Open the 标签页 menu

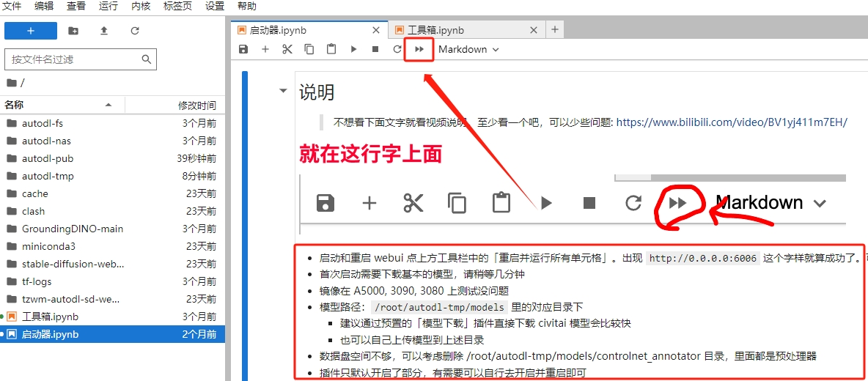coord(177,6)
